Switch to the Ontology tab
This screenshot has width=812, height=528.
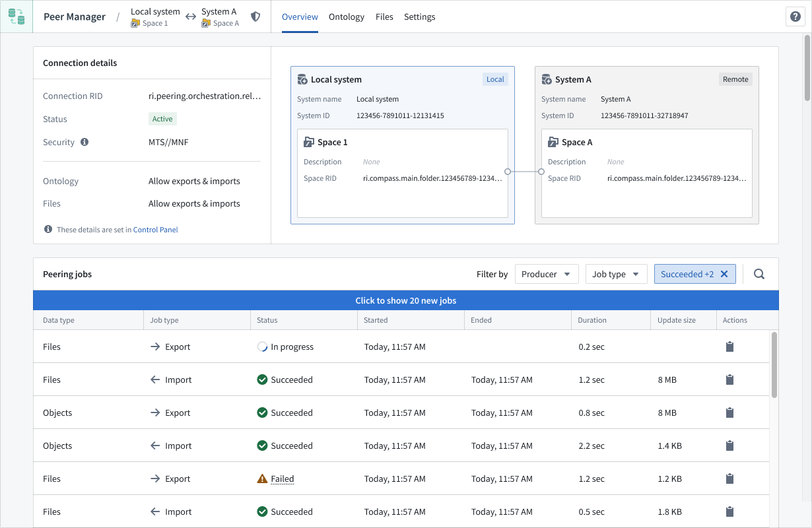346,16
